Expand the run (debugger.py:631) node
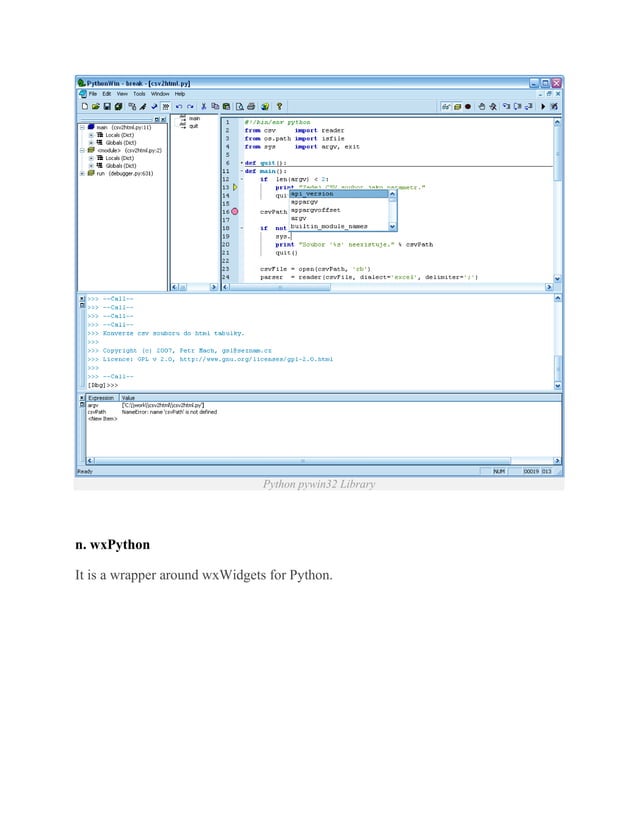The height and width of the screenshot is (826, 638). tap(82, 173)
